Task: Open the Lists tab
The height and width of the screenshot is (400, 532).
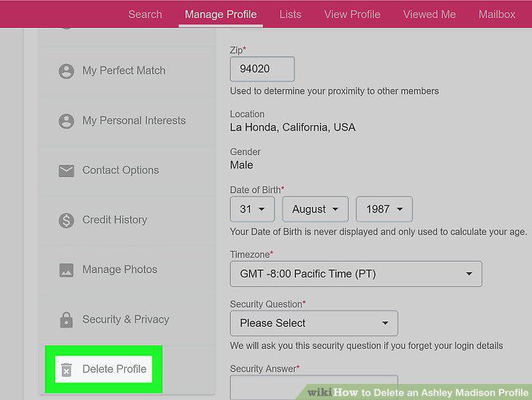Action: coord(290,15)
